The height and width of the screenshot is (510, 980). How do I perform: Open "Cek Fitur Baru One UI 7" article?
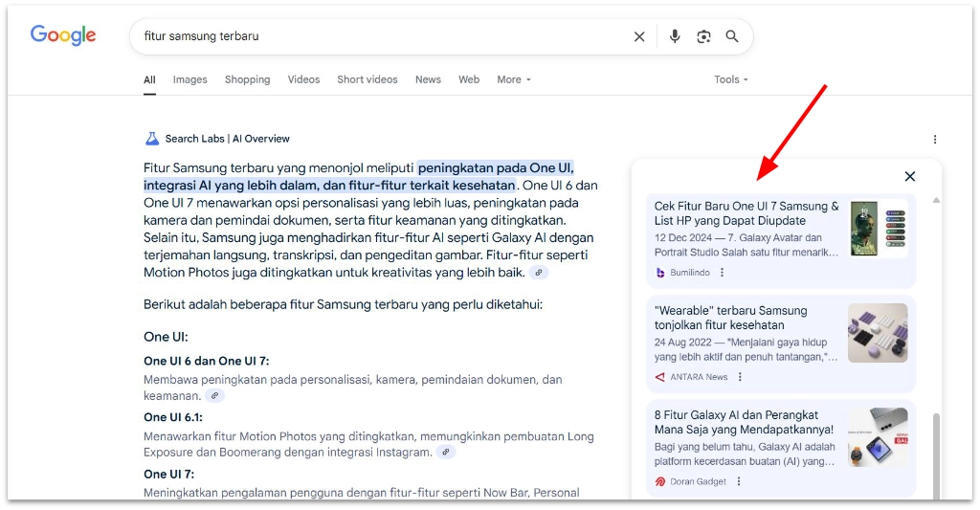pyautogui.click(x=746, y=213)
